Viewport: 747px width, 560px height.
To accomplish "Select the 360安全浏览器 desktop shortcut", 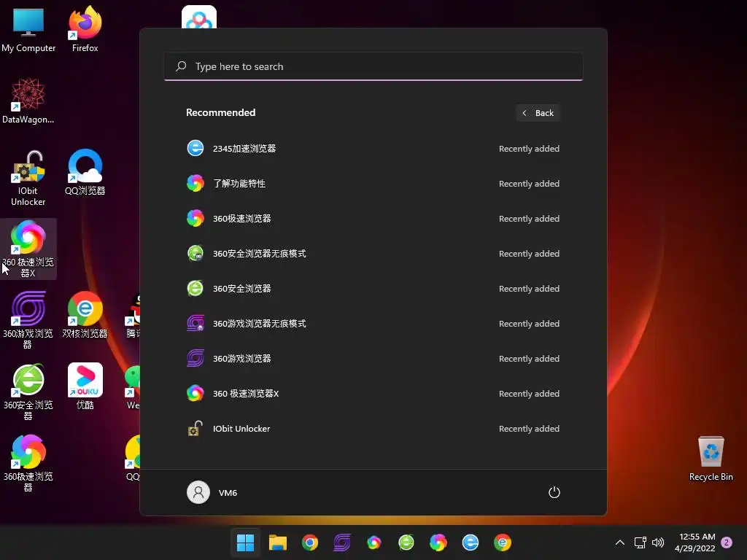I will 28,392.
